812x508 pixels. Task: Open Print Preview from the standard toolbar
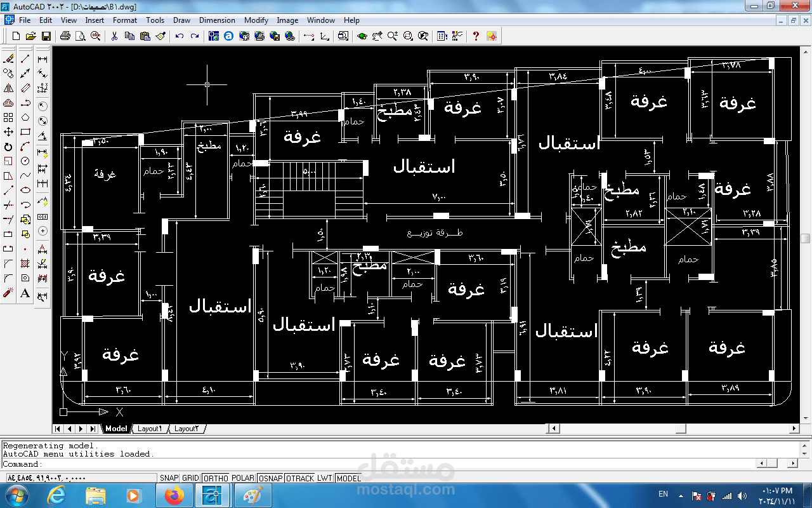pos(81,36)
